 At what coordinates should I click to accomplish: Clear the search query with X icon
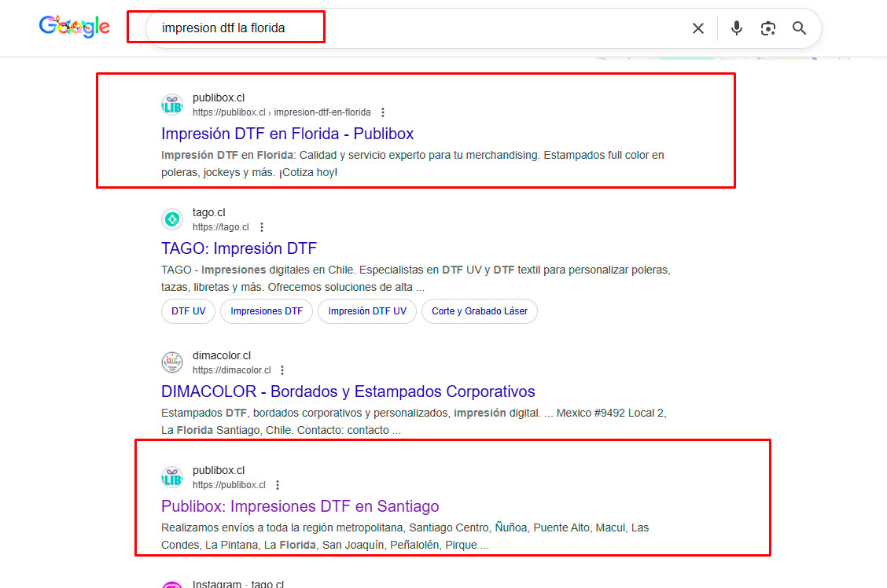click(x=698, y=28)
